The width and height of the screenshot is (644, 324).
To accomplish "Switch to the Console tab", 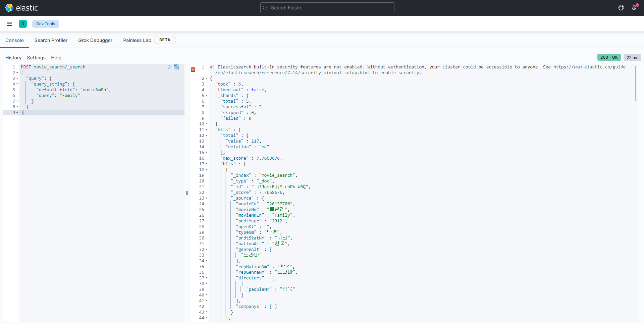I will 14,40.
